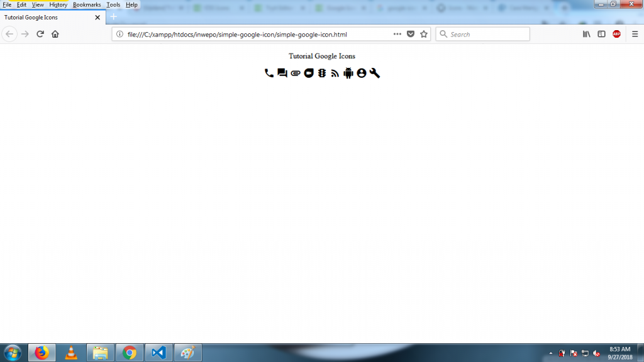Image resolution: width=644 pixels, height=362 pixels.
Task: Open File Explorer from the taskbar
Action: click(x=100, y=353)
